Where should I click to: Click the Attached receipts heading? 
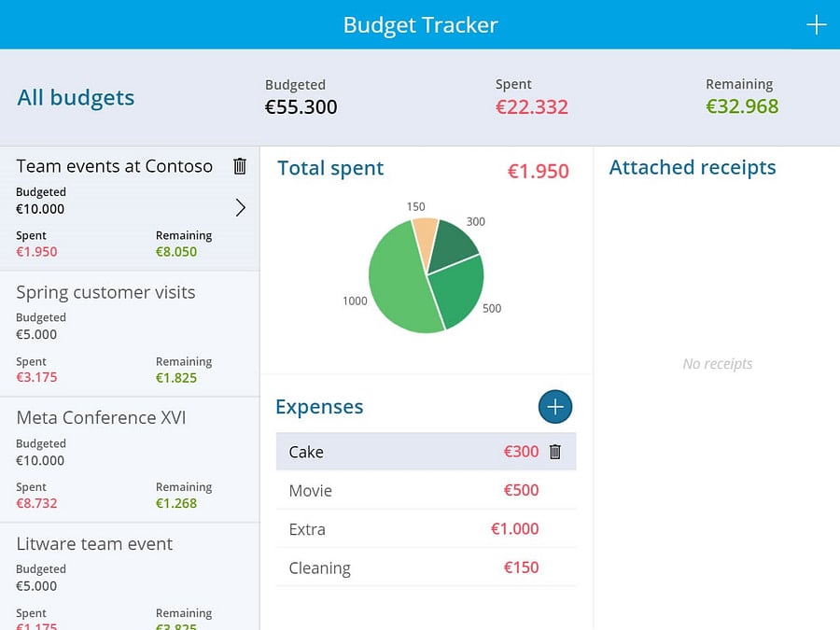point(692,167)
